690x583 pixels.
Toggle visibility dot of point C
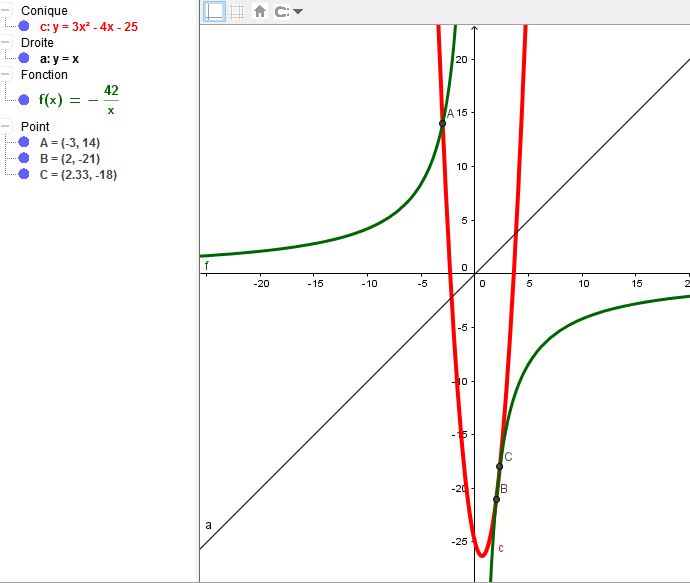(x=24, y=175)
